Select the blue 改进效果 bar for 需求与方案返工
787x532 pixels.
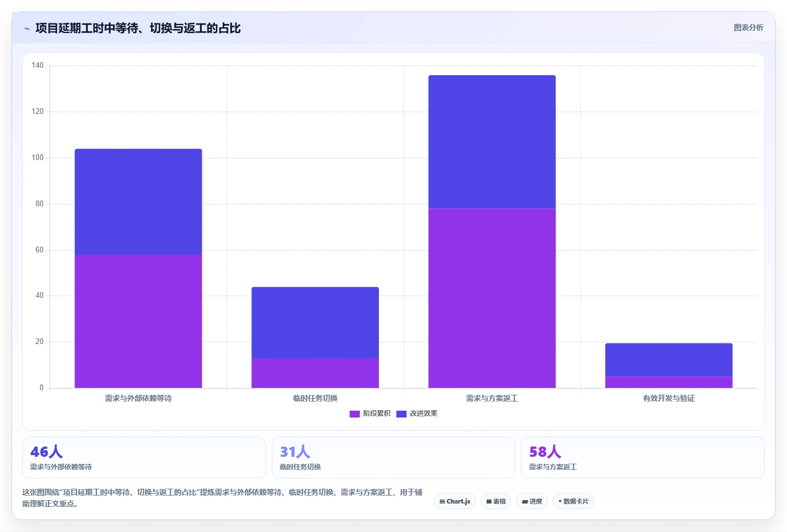pos(492,142)
